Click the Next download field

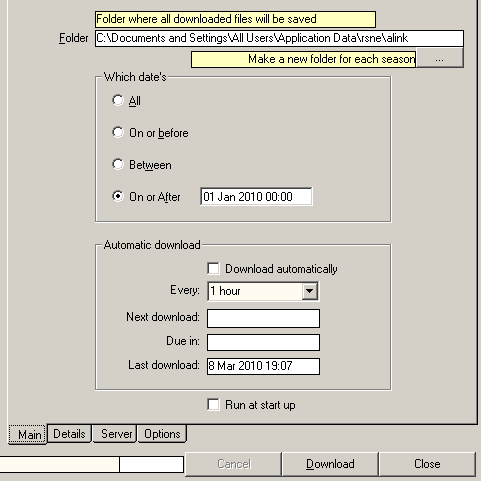click(x=263, y=318)
